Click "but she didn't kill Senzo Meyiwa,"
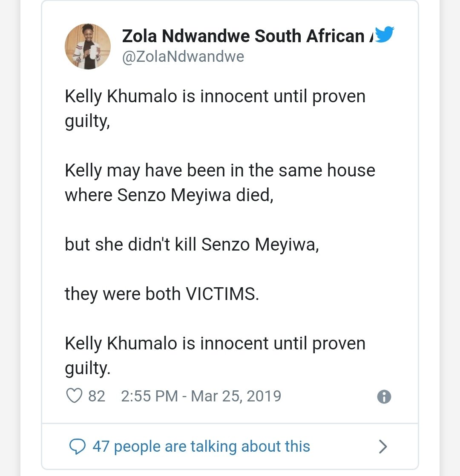The height and width of the screenshot is (476, 460). click(x=192, y=245)
